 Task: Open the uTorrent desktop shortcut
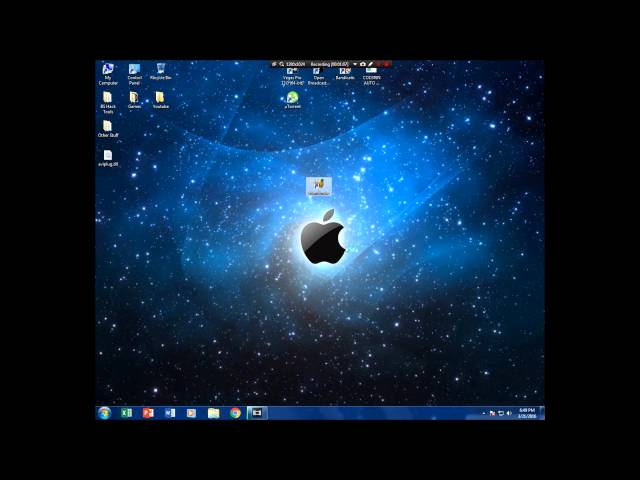tap(292, 100)
